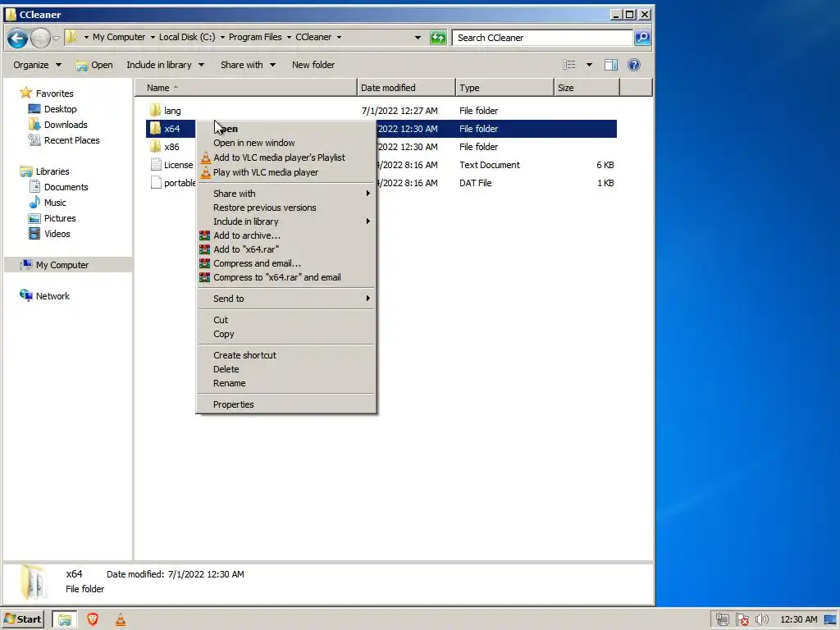Click the lang folder icon
840x630 pixels.
155,111
